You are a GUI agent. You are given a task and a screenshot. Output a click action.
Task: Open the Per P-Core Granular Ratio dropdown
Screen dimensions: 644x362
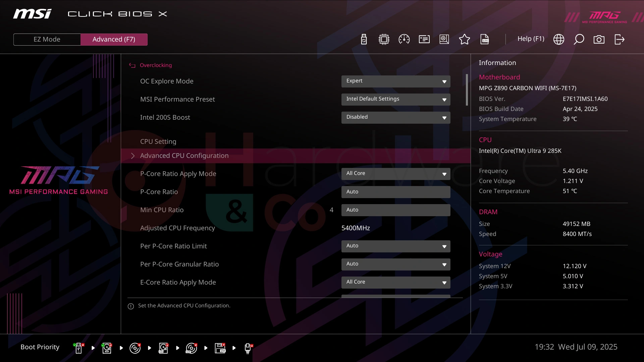(x=396, y=264)
